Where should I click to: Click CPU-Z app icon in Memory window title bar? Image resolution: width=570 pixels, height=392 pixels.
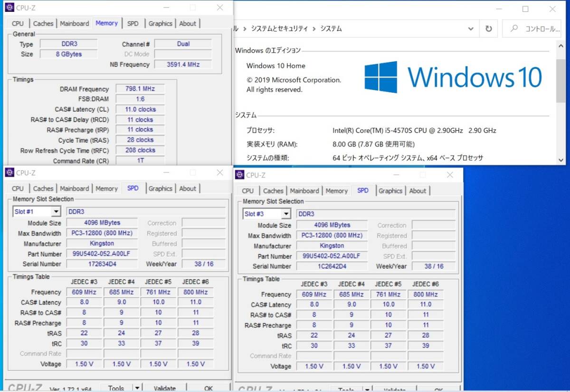coord(9,7)
